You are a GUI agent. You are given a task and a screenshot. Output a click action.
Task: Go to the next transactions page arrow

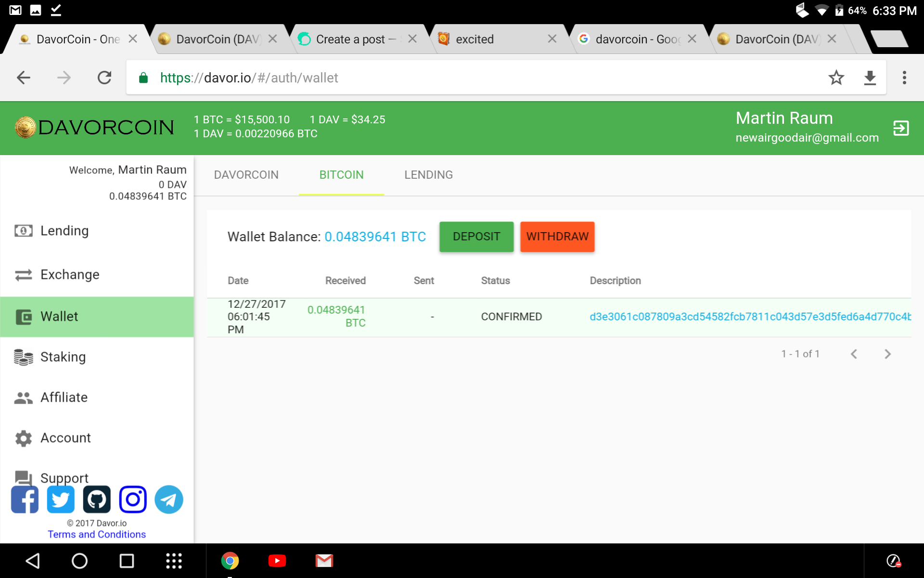click(x=888, y=354)
